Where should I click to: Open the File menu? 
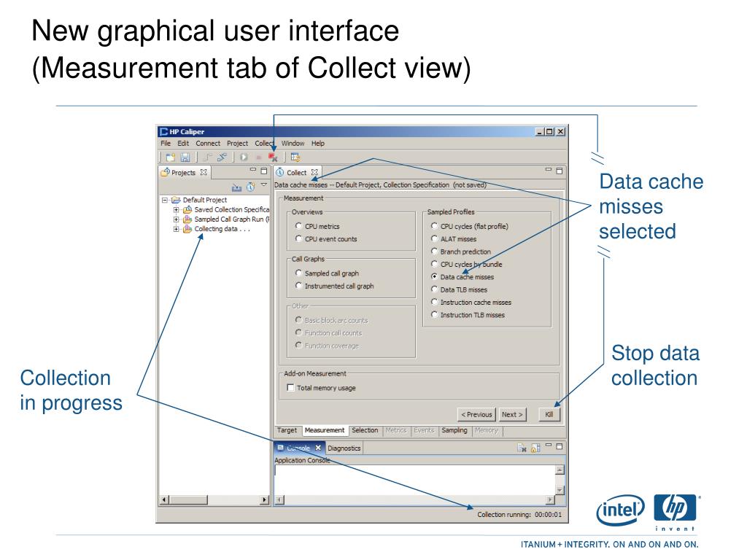[166, 144]
